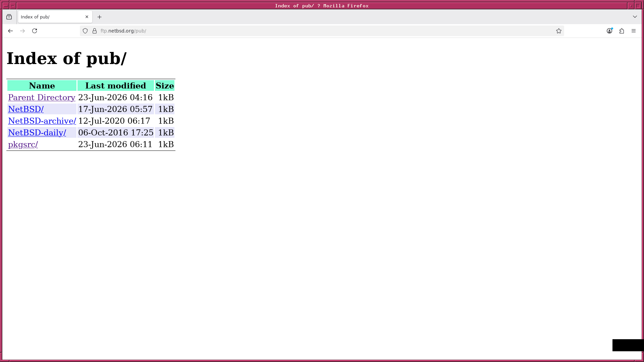Click the Index of pub/ heading

(x=67, y=59)
